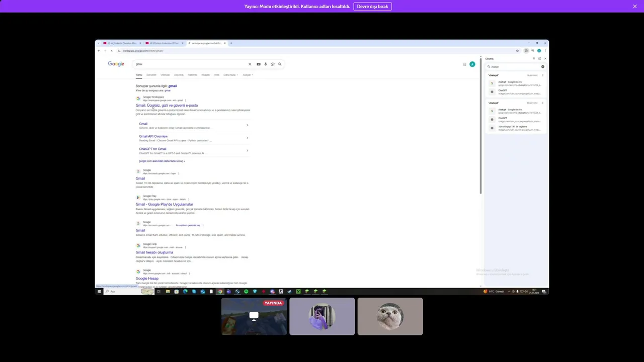Screen dimensions: 644x362
Task: Click in the Google search input
Action: click(190, 64)
